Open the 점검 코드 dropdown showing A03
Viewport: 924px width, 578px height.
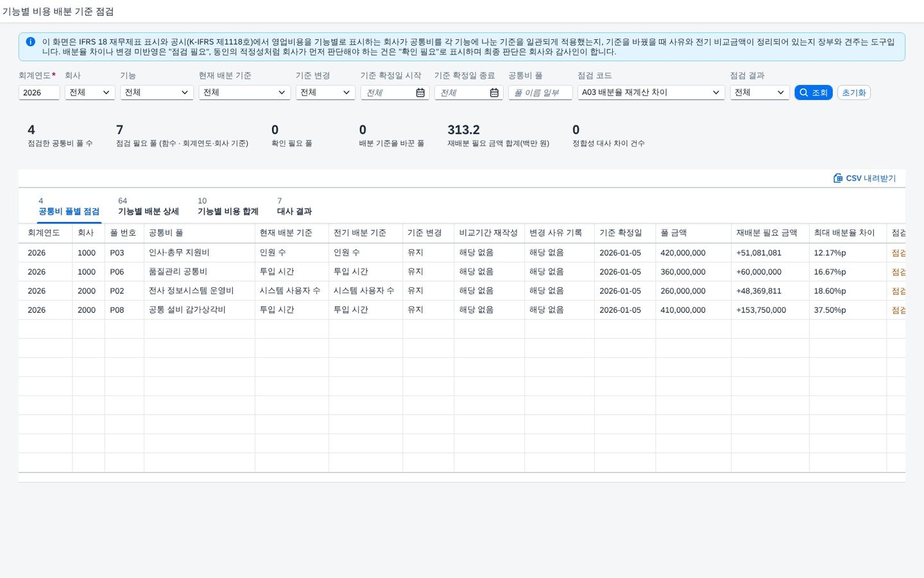(x=651, y=92)
